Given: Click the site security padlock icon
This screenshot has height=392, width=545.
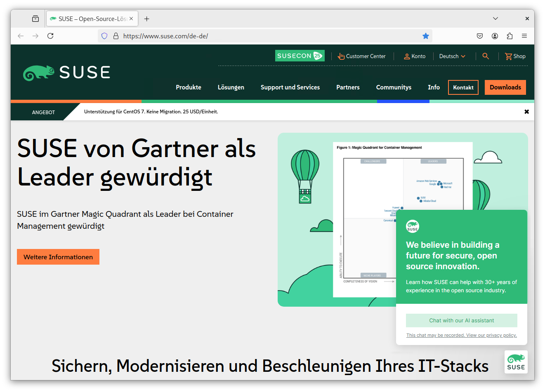Looking at the screenshot, I should pyautogui.click(x=116, y=36).
